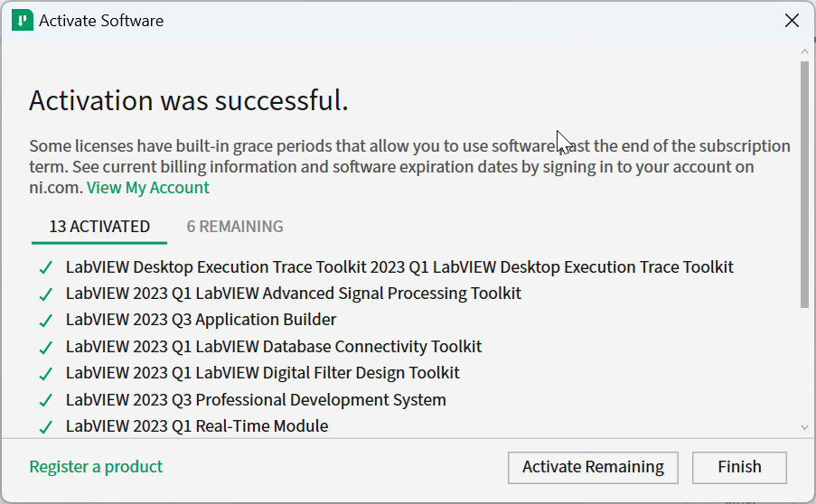
Task: Switch to the 6 REMAINING tab
Action: click(x=235, y=227)
